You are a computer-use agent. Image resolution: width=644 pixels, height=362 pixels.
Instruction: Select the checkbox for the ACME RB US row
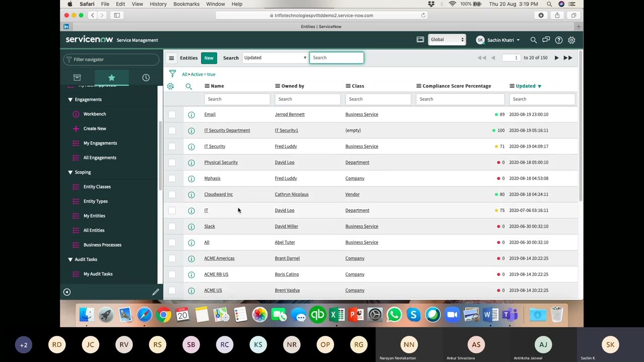pos(172,275)
